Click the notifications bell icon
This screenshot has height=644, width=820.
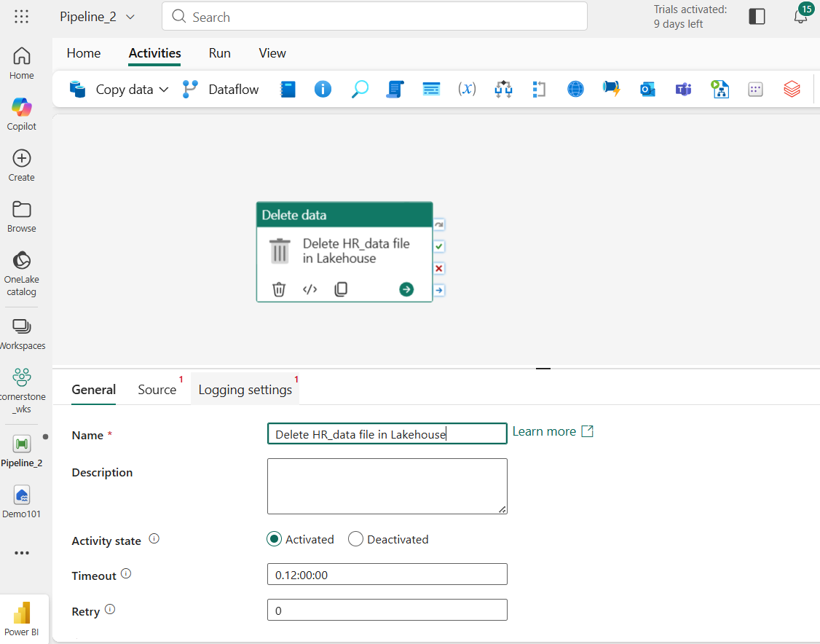[x=800, y=16]
